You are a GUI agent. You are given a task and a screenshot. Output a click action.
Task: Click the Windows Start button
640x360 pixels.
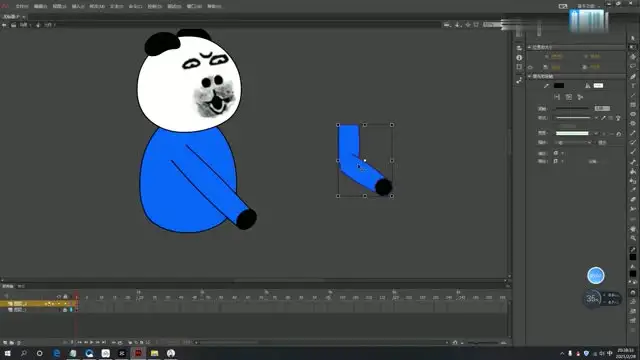7,353
